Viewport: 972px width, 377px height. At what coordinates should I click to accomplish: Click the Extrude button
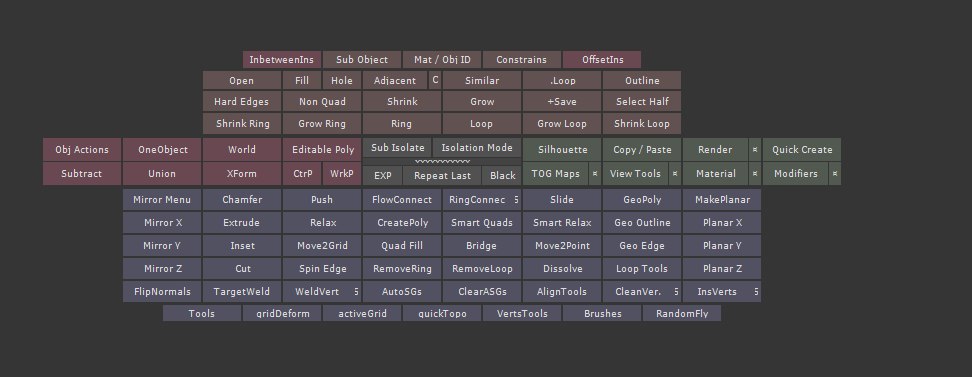[242, 223]
